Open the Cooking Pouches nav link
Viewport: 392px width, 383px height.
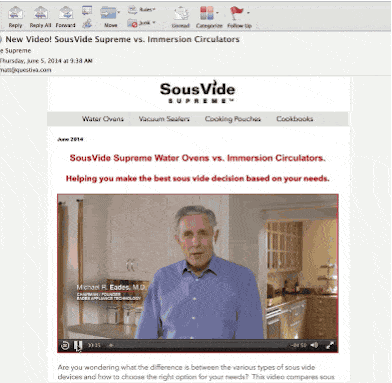pyautogui.click(x=233, y=119)
